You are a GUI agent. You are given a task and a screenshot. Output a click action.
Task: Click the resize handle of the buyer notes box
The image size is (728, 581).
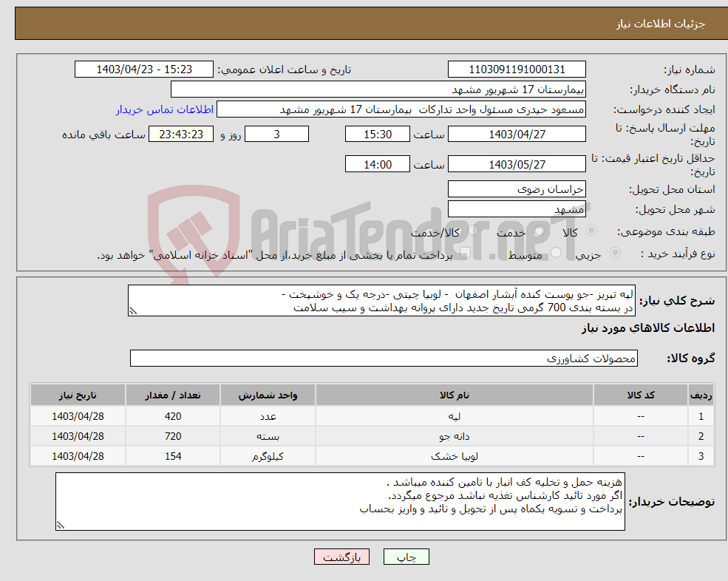click(61, 526)
